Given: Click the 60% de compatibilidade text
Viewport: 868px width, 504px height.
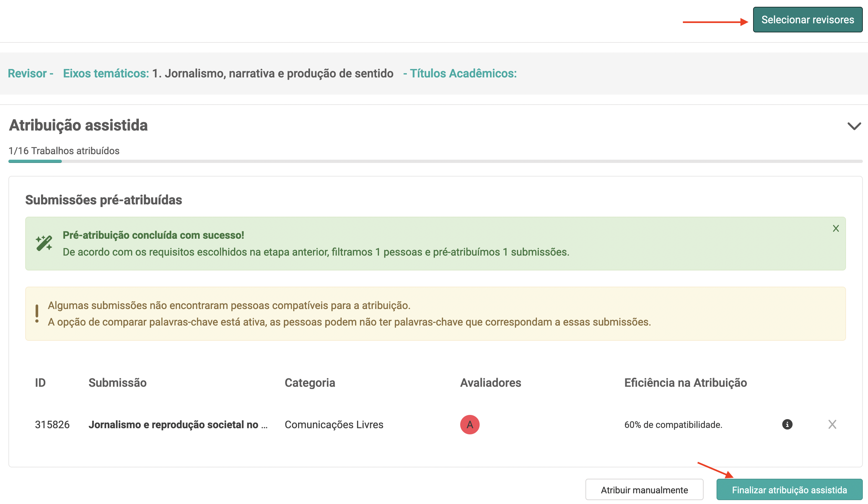Looking at the screenshot, I should (x=673, y=424).
